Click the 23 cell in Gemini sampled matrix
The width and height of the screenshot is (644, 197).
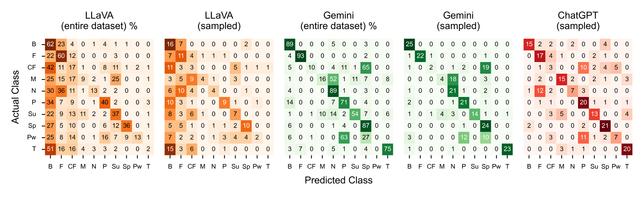(x=507, y=149)
